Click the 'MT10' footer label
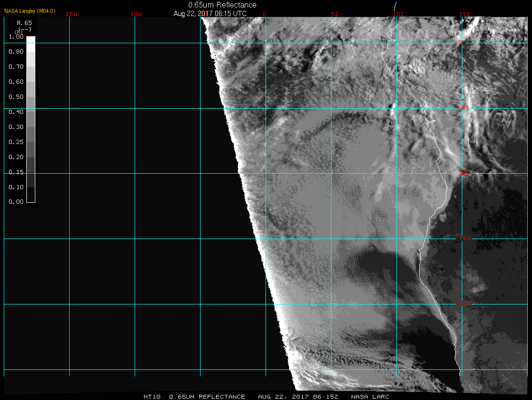The width and height of the screenshot is (532, 400). 152,397
